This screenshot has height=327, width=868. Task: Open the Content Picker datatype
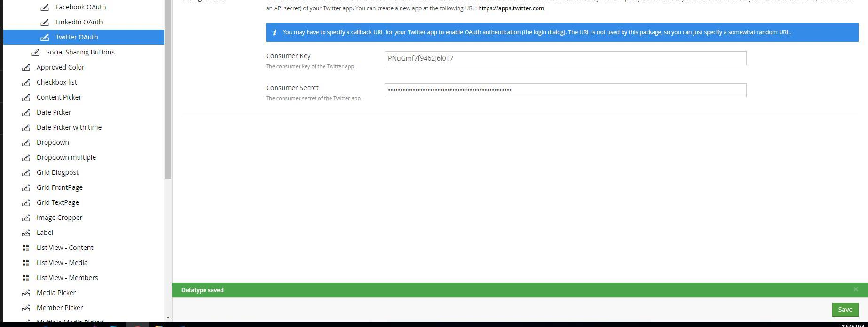59,97
